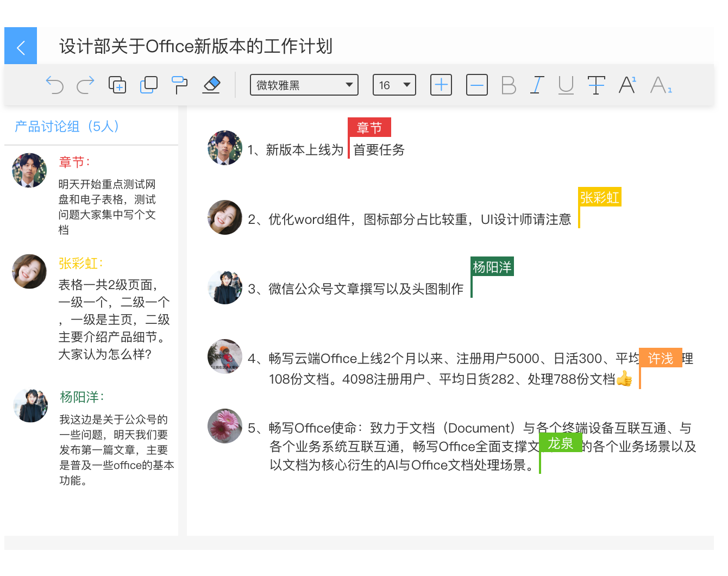
Task: Click 杨阳洋's message about 公众号
Action: click(117, 450)
